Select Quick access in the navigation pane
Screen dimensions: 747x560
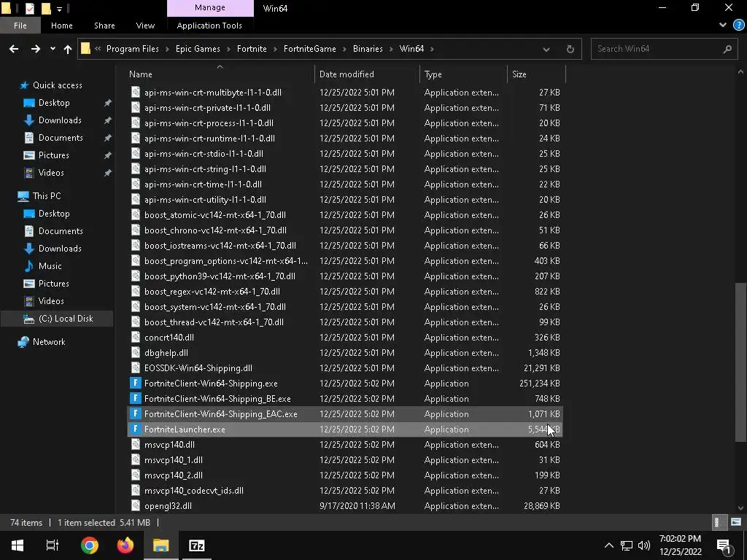[57, 85]
